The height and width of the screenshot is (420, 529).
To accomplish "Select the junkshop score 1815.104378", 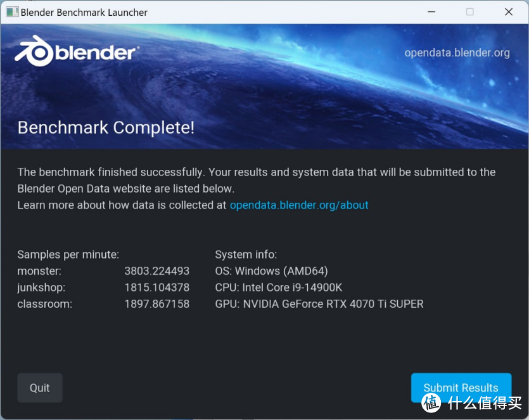I will tap(157, 288).
